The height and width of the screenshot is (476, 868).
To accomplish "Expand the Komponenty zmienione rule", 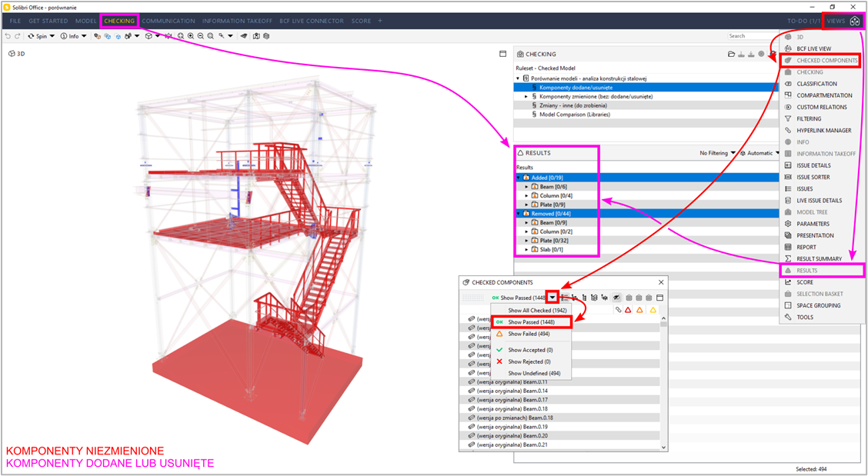I will pos(526,96).
